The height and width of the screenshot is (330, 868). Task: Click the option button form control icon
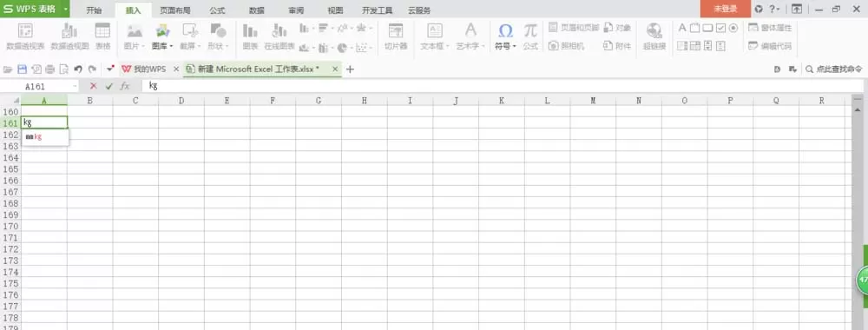[733, 28]
